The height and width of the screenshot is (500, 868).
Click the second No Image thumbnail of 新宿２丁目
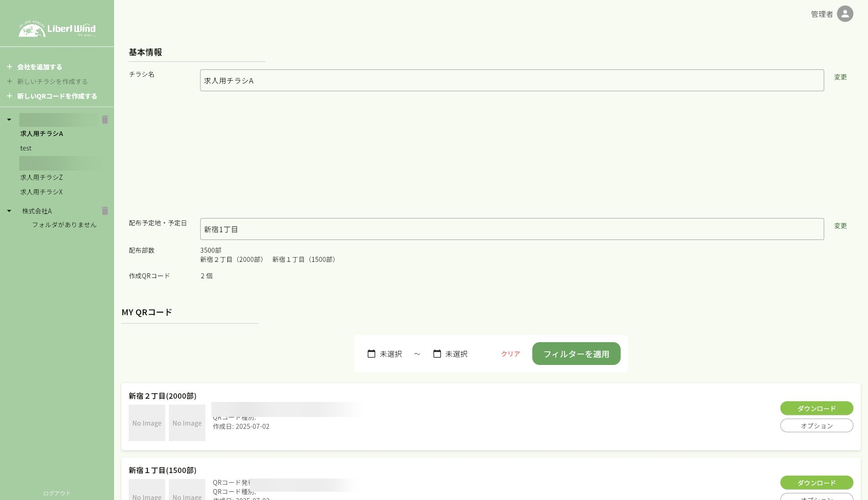[187, 423]
